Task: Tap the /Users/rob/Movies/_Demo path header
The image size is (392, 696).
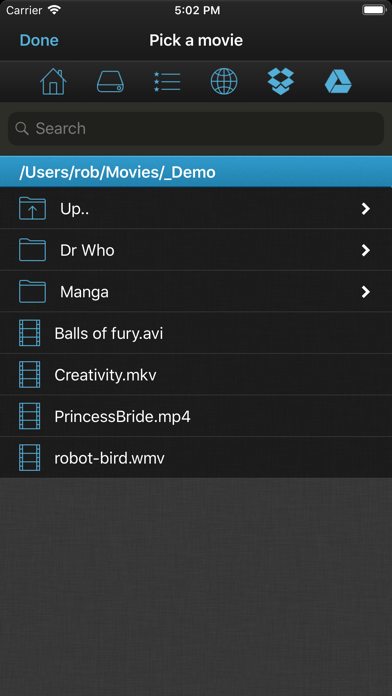Action: click(x=196, y=172)
